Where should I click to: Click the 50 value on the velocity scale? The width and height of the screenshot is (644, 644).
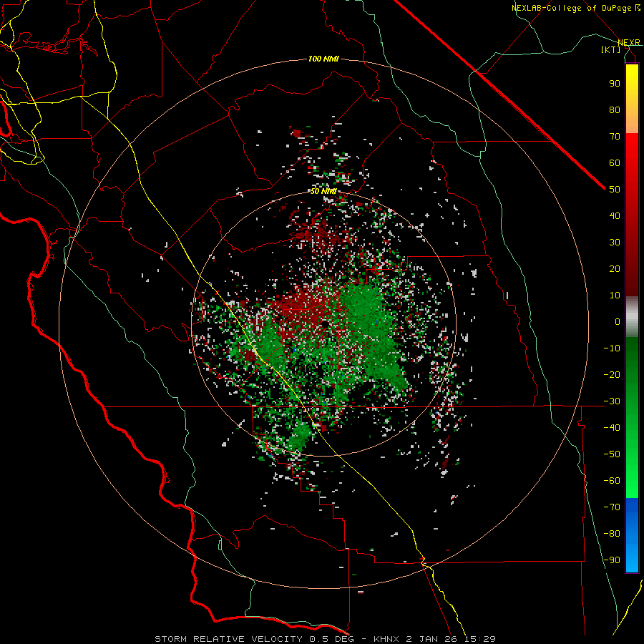pyautogui.click(x=615, y=190)
